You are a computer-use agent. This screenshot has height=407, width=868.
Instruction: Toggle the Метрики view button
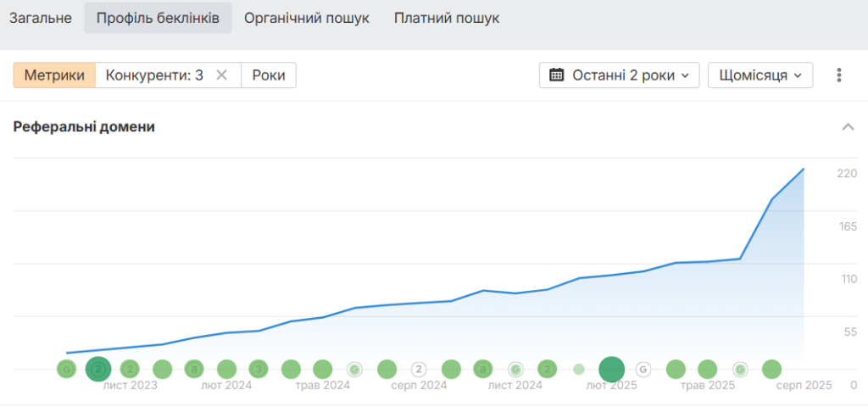pyautogui.click(x=54, y=75)
